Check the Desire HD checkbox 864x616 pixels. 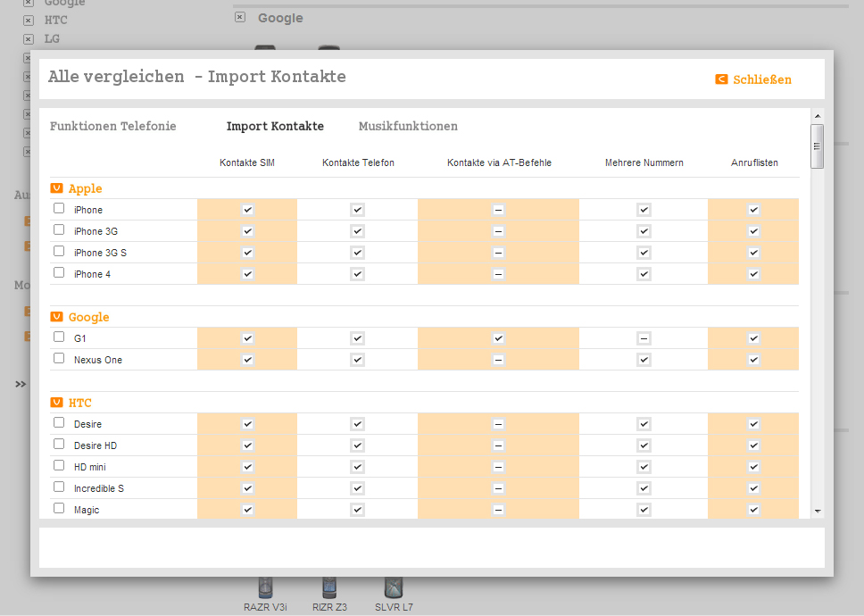[x=59, y=444]
